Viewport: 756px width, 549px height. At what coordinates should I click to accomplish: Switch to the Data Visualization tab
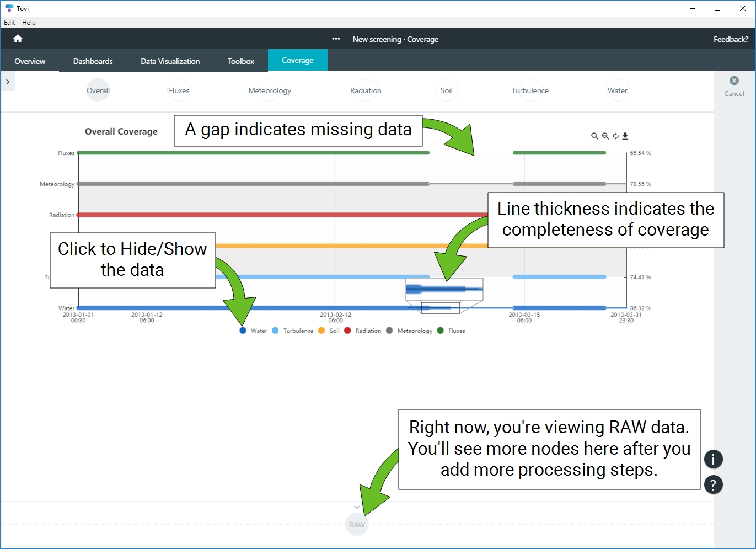tap(170, 61)
